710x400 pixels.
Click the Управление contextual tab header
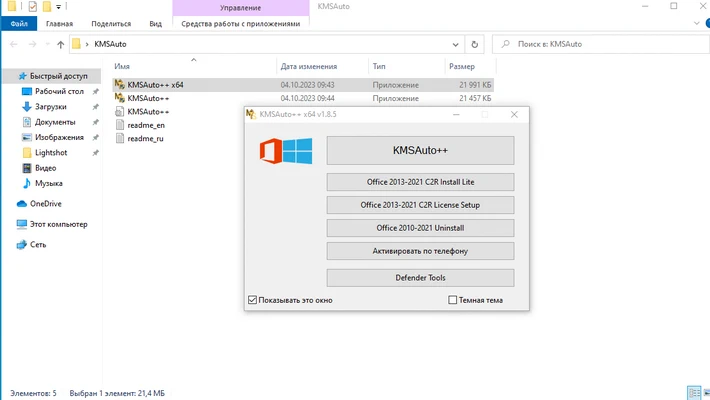(240, 8)
